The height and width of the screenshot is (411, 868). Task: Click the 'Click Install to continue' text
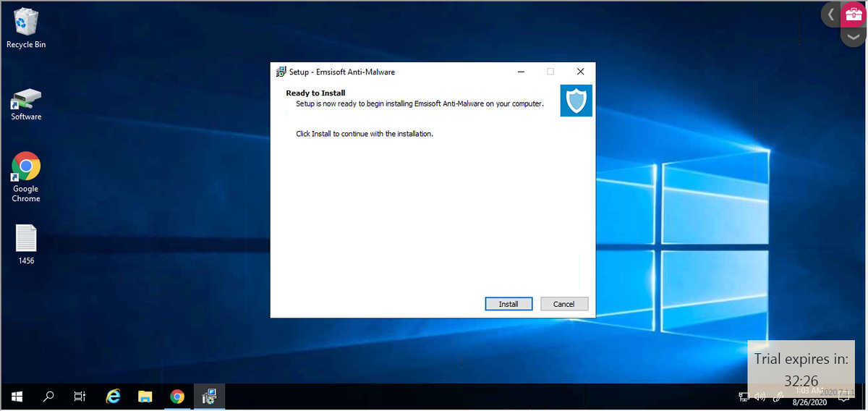(x=365, y=134)
